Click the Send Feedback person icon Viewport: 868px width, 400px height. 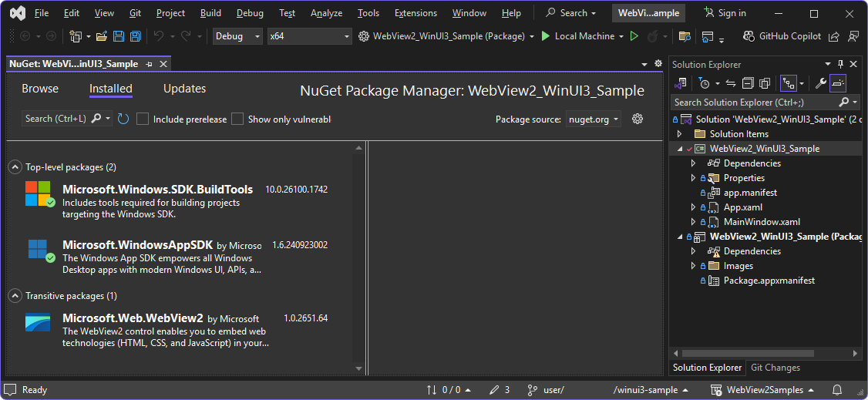click(853, 36)
